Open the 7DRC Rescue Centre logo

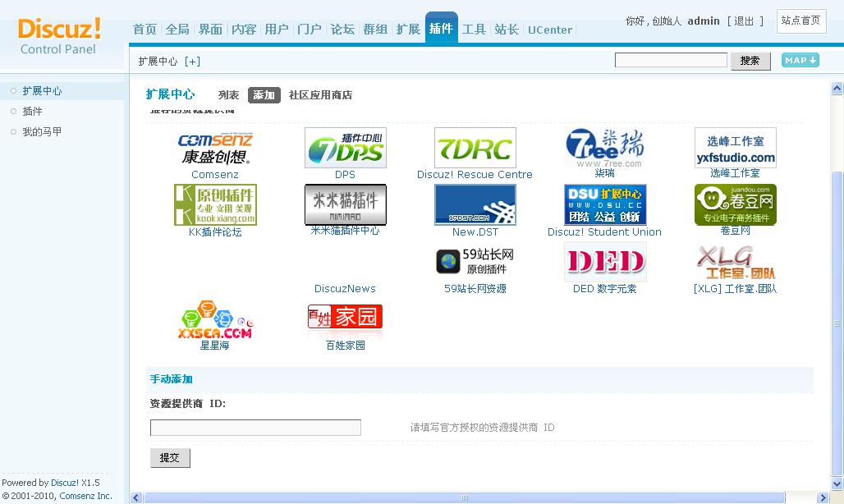[475, 148]
